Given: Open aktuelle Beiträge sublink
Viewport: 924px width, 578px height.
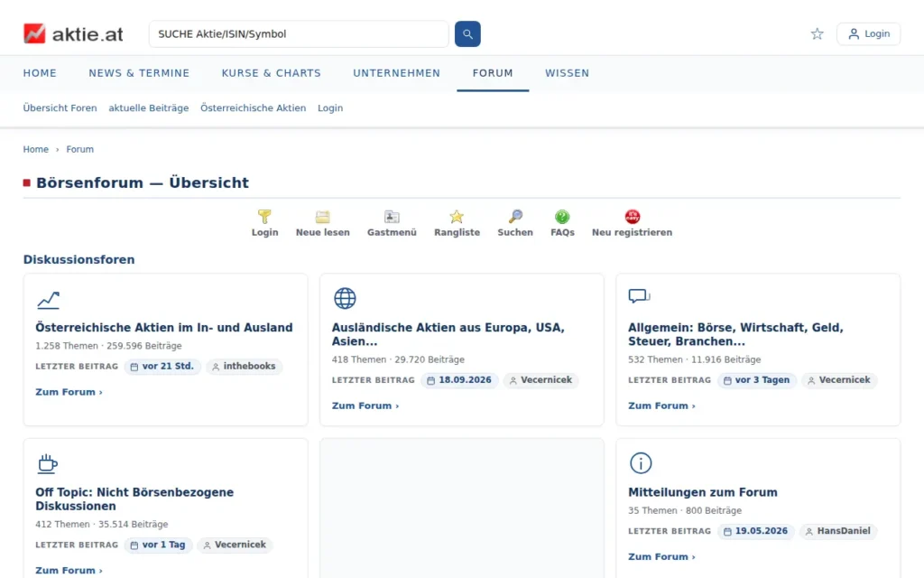Looking at the screenshot, I should (149, 108).
